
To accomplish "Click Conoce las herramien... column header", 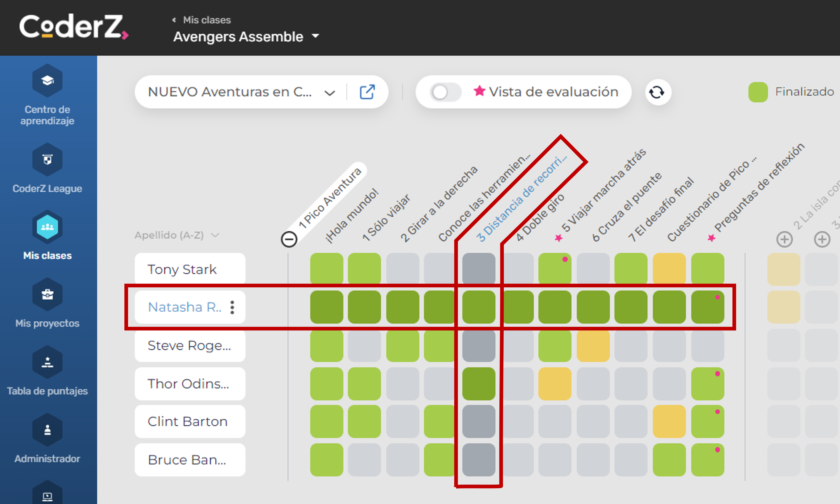I will 484,197.
